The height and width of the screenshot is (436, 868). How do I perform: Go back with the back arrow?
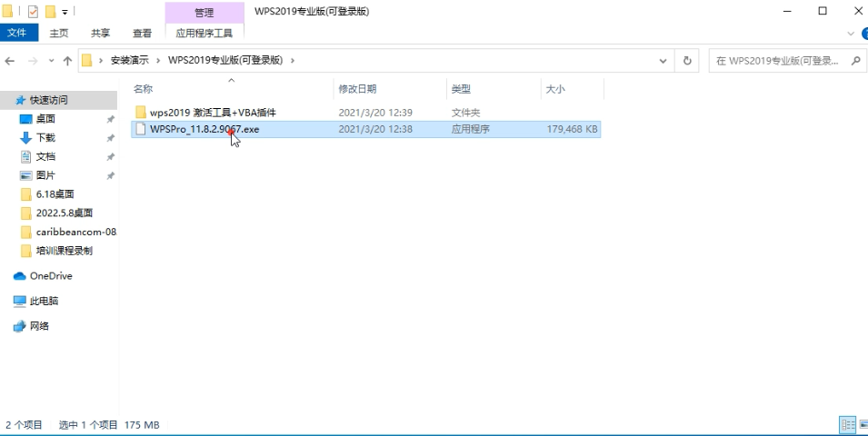point(9,61)
